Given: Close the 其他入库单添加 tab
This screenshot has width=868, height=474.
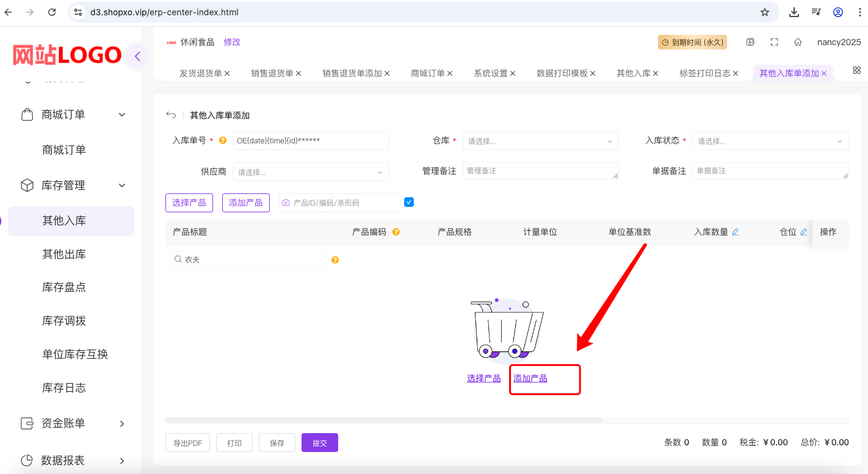Looking at the screenshot, I should pos(824,73).
